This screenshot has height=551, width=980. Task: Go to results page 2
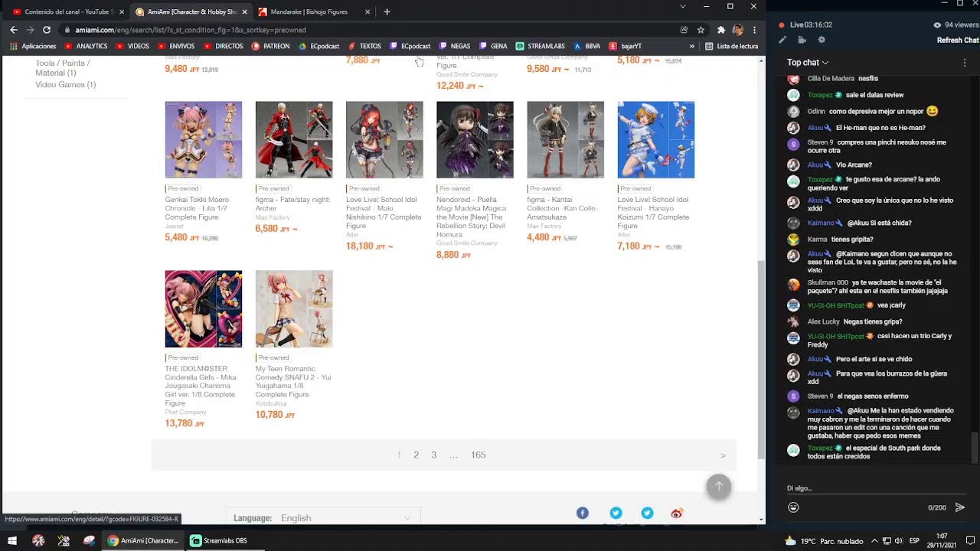[x=416, y=455]
